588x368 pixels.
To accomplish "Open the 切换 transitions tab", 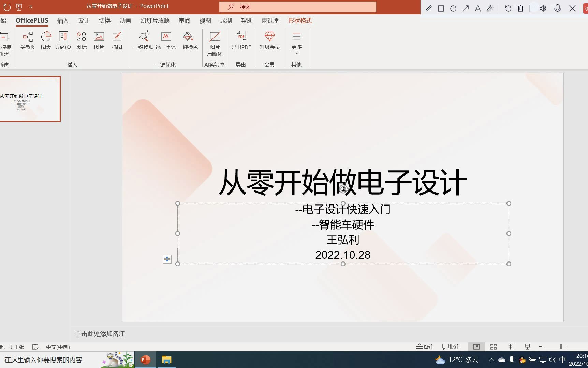I will point(105,20).
